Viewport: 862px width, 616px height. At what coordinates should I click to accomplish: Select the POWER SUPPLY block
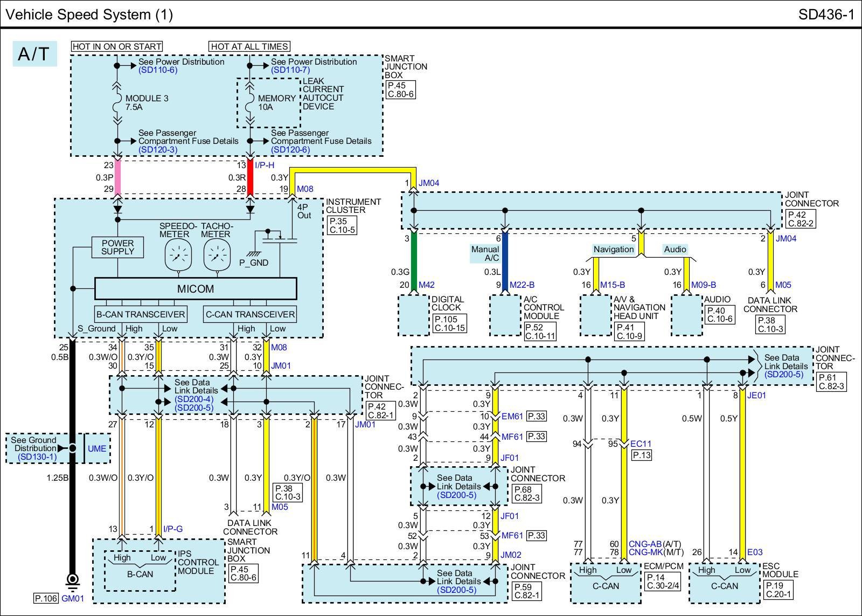click(117, 247)
